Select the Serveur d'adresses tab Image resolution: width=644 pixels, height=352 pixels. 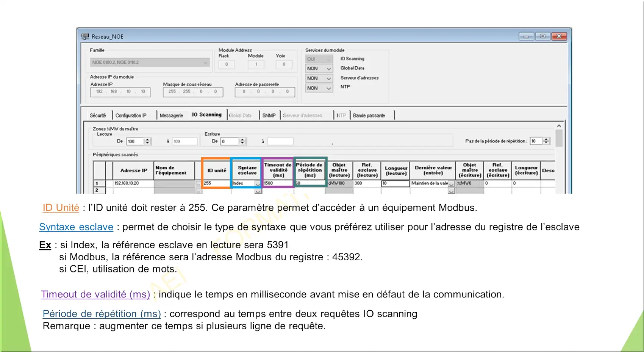pyautogui.click(x=302, y=115)
